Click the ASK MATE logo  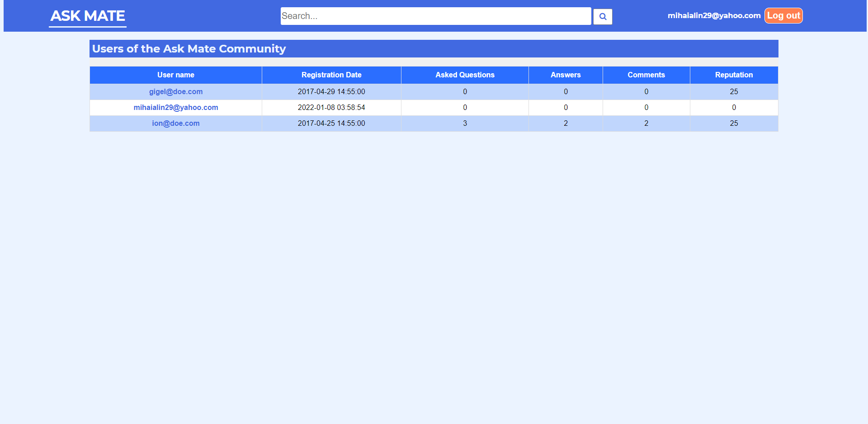click(x=87, y=15)
